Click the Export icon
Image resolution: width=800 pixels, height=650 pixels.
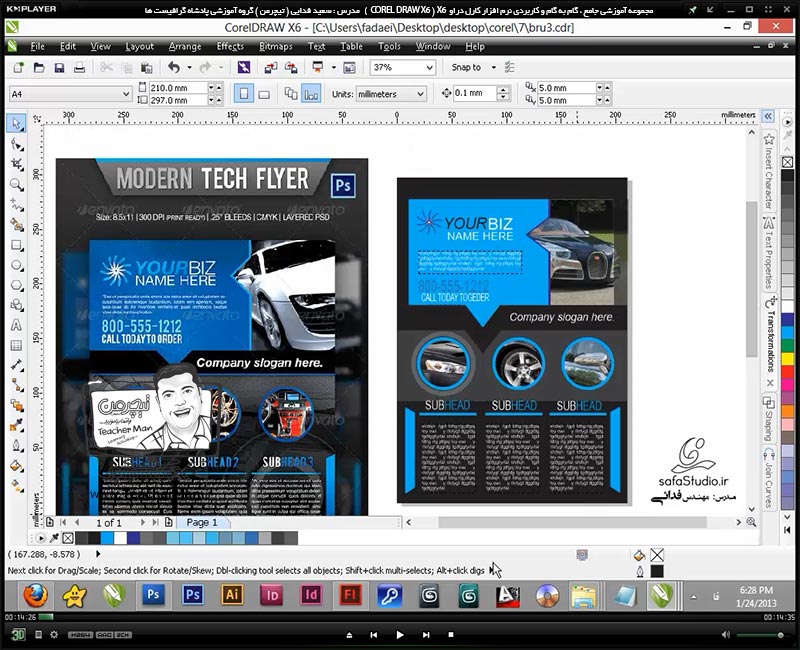coord(291,67)
